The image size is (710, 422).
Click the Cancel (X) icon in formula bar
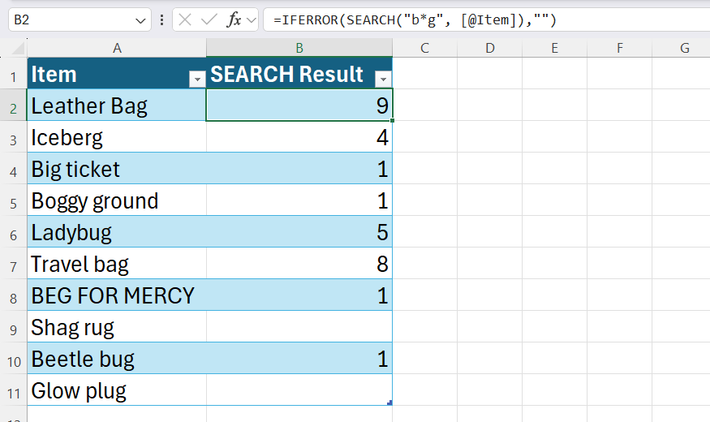click(x=185, y=20)
